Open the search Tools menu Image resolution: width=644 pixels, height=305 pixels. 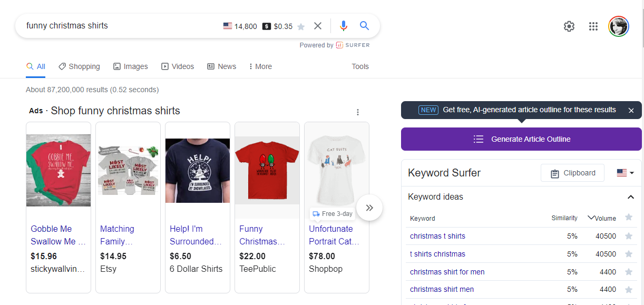[360, 66]
